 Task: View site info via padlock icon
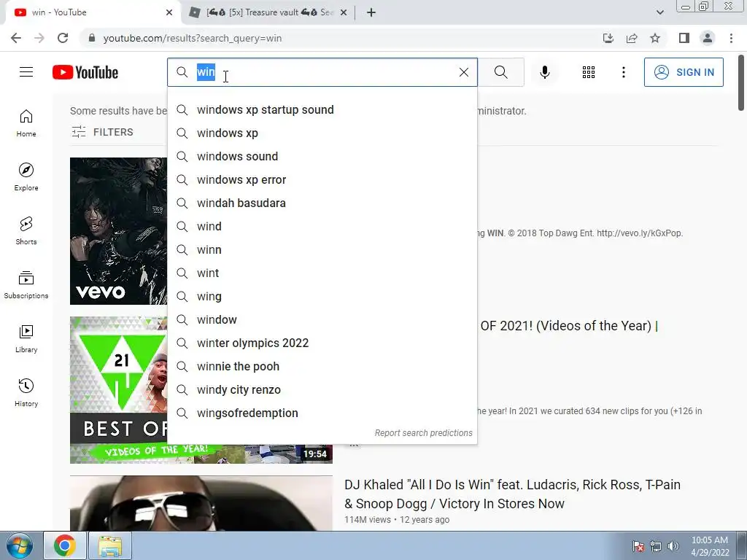92,38
